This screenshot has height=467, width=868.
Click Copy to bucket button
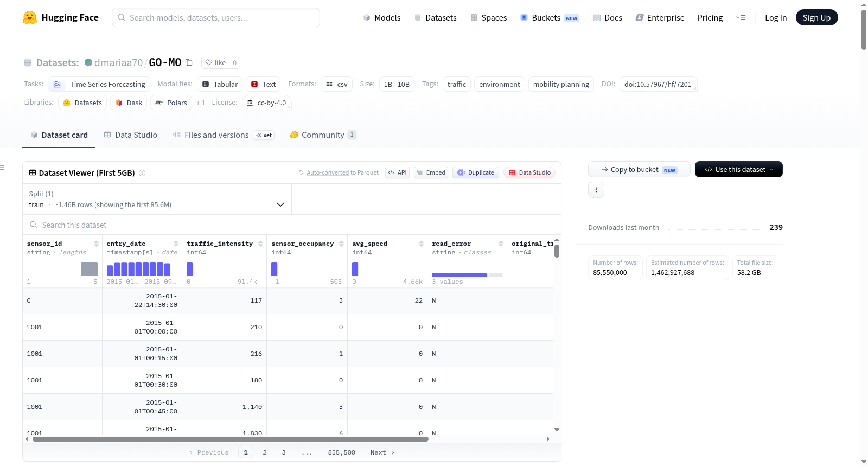(x=639, y=169)
